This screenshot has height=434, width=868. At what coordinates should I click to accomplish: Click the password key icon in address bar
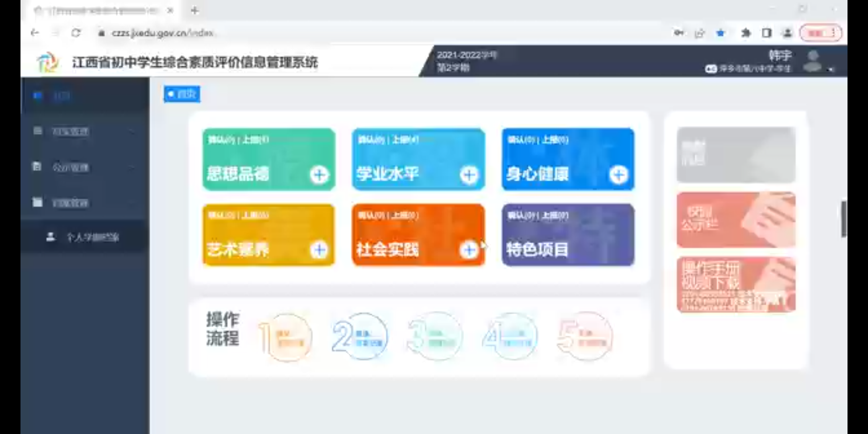(679, 33)
